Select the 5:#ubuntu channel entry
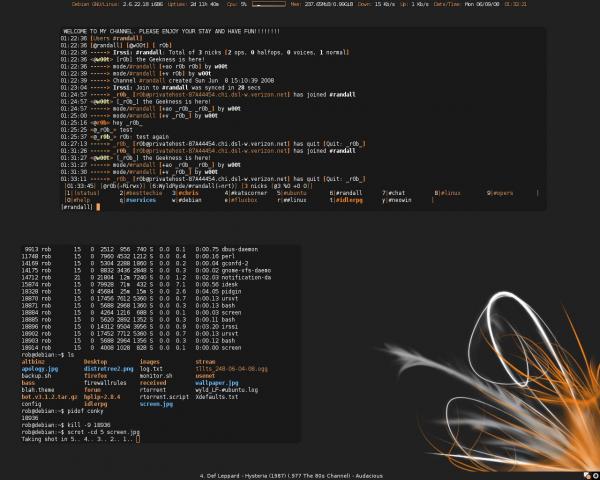Image resolution: width=600 pixels, height=480 pixels. tap(292, 193)
